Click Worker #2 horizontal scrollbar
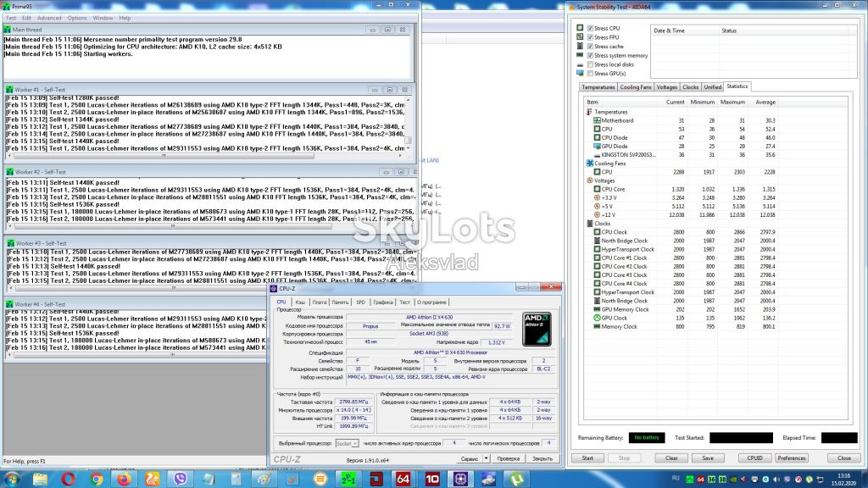 point(210,226)
